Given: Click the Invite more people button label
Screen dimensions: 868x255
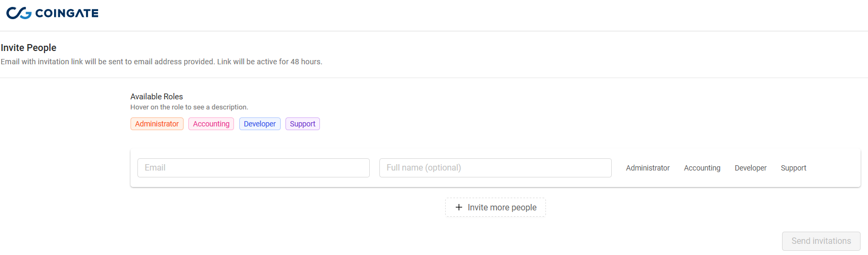Looking at the screenshot, I should 502,207.
